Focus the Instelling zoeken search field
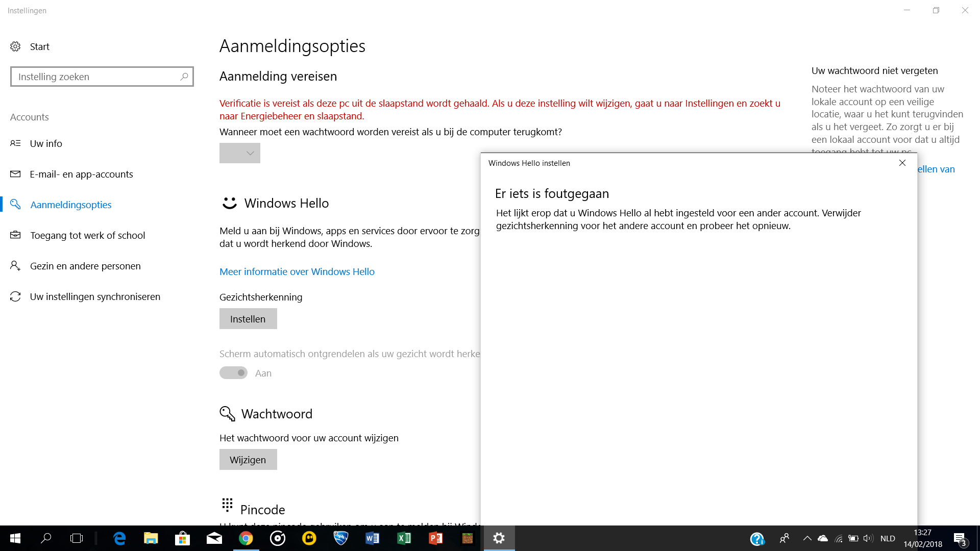The height and width of the screenshot is (551, 980). pyautogui.click(x=102, y=77)
